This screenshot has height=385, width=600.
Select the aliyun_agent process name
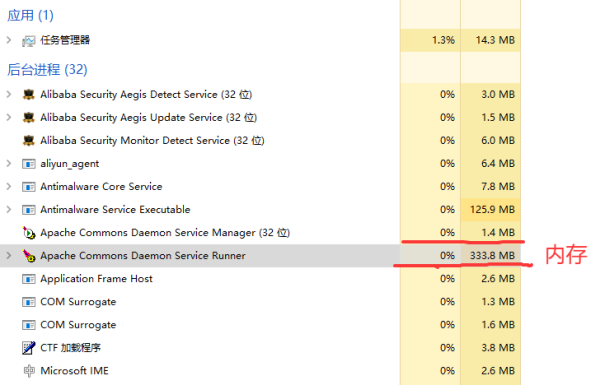click(x=70, y=164)
